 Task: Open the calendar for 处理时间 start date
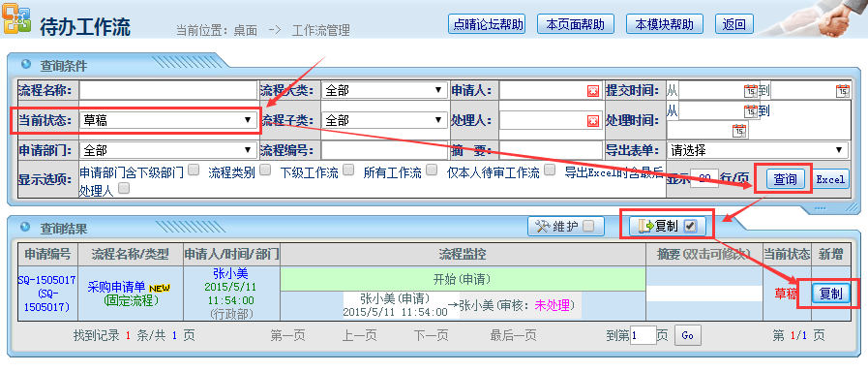[751, 110]
